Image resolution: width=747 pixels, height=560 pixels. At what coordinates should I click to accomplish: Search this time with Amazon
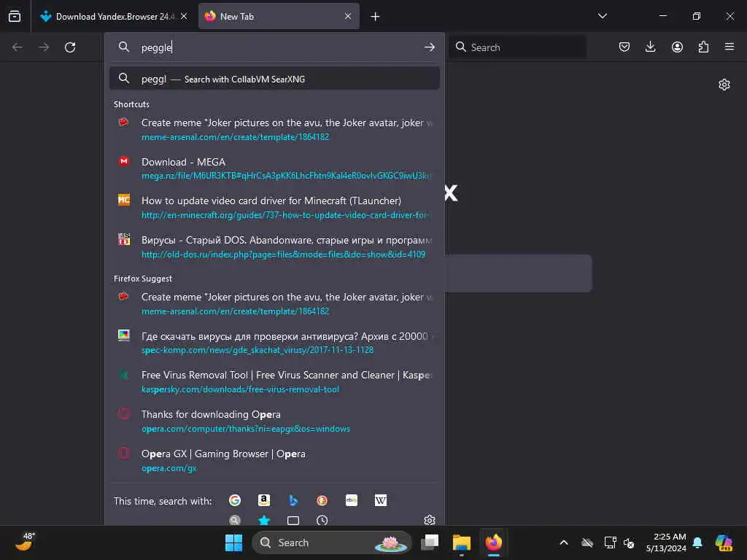tap(264, 500)
